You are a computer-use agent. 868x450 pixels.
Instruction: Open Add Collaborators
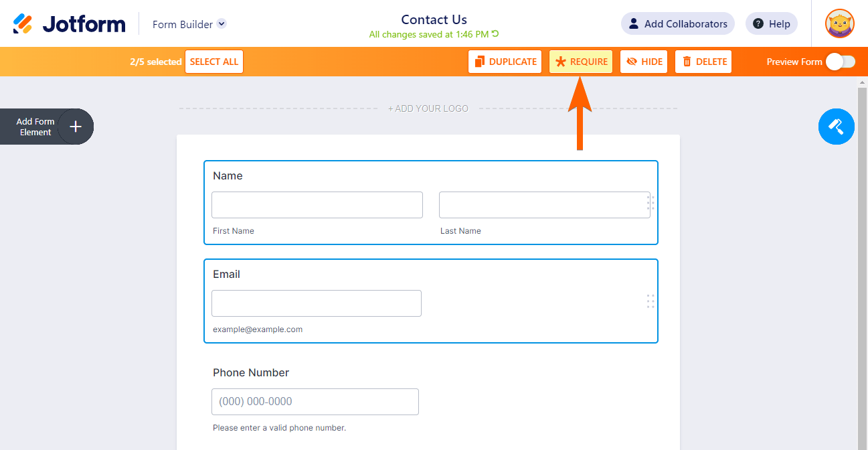tap(677, 24)
